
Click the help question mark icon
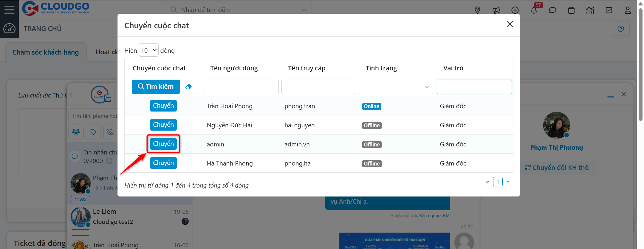pyautogui.click(x=621, y=29)
